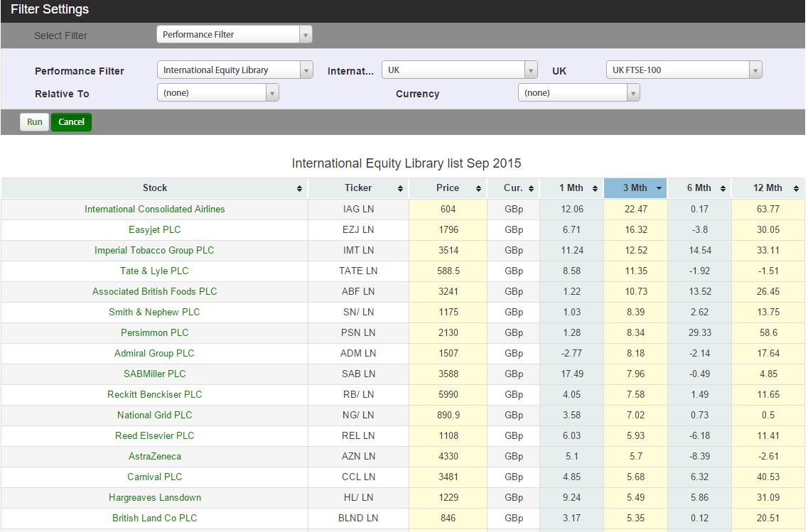Expand the International Equity Library dropdown

(235, 70)
